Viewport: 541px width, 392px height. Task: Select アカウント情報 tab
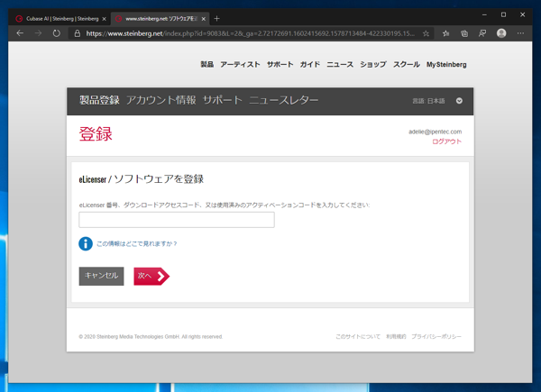pos(160,100)
